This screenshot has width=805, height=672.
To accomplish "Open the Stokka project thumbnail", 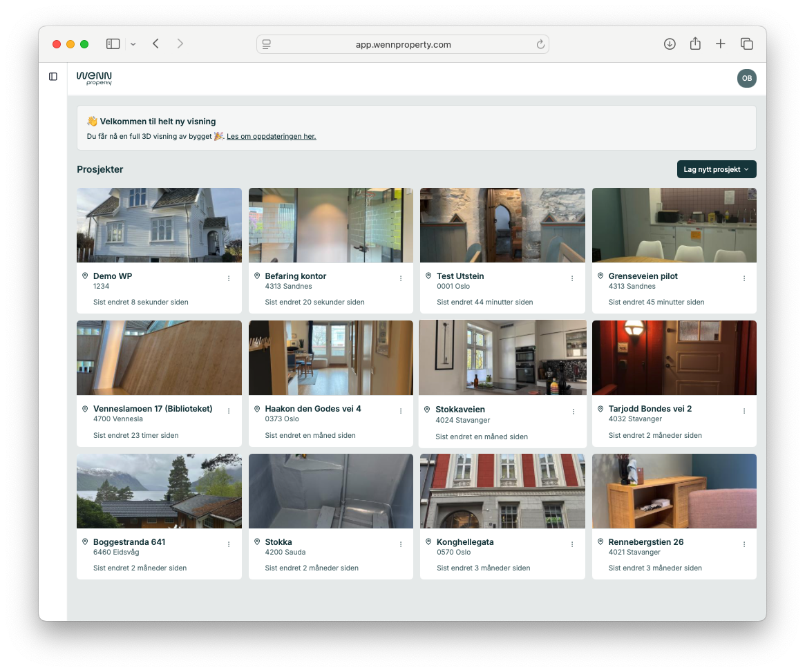I will (x=330, y=491).
